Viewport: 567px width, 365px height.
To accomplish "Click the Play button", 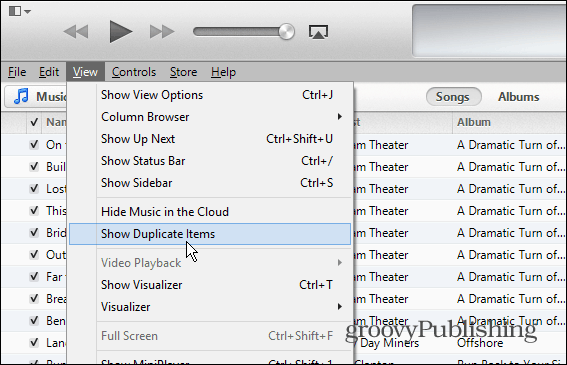I will pos(120,32).
